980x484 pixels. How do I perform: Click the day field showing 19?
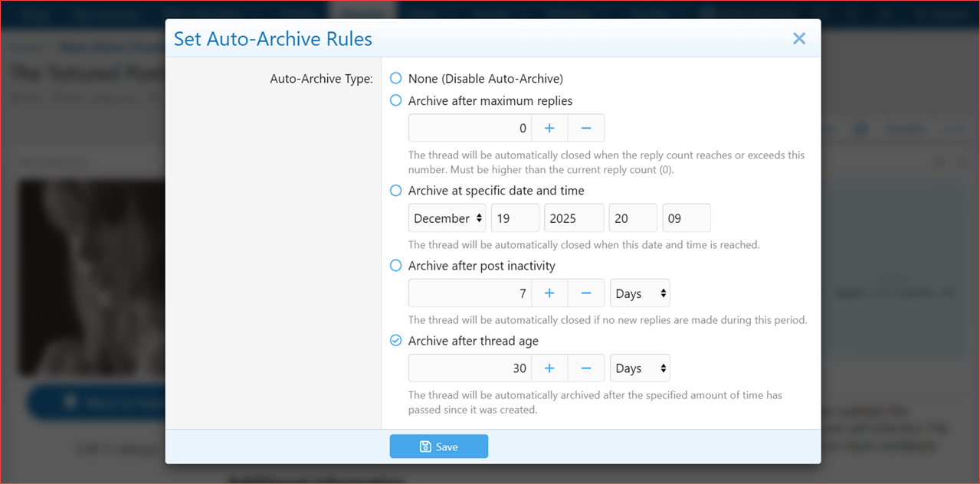tap(516, 218)
